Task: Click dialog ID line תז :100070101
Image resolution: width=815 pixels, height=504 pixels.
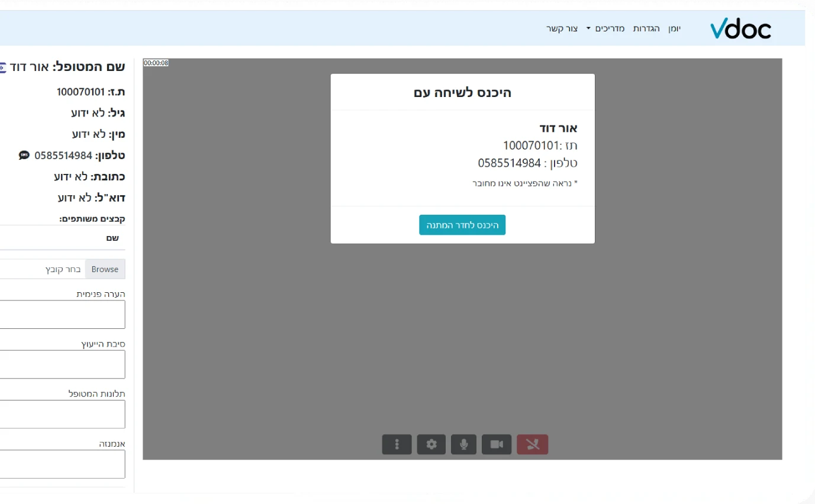Action: tap(540, 146)
